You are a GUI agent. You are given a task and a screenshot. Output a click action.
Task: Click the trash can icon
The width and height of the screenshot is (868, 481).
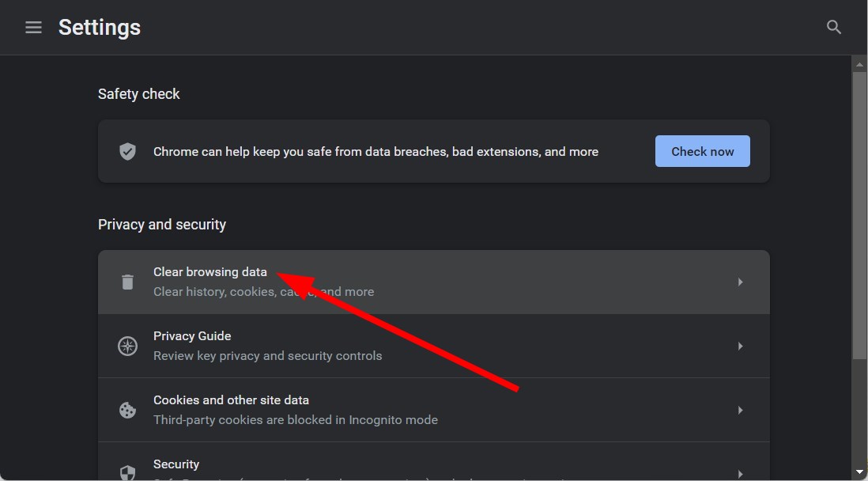coord(127,282)
